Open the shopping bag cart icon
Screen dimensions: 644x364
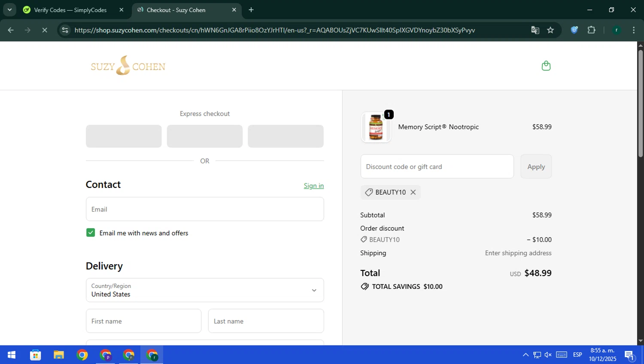click(546, 66)
